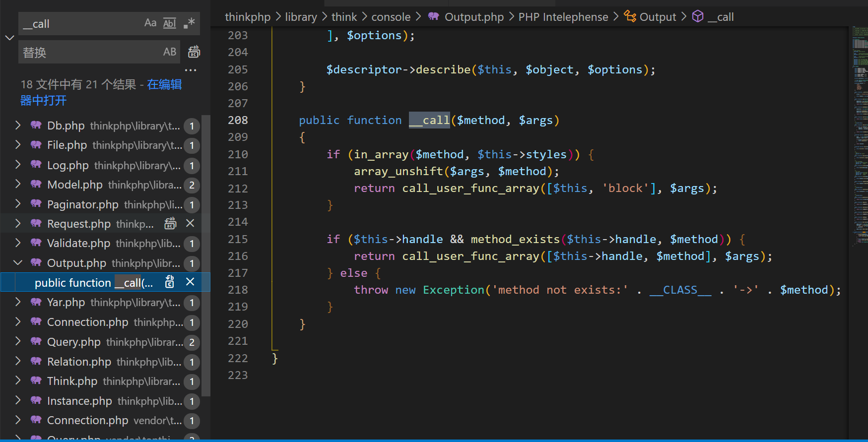
Task: Click the Replace All icon
Action: pos(194,52)
